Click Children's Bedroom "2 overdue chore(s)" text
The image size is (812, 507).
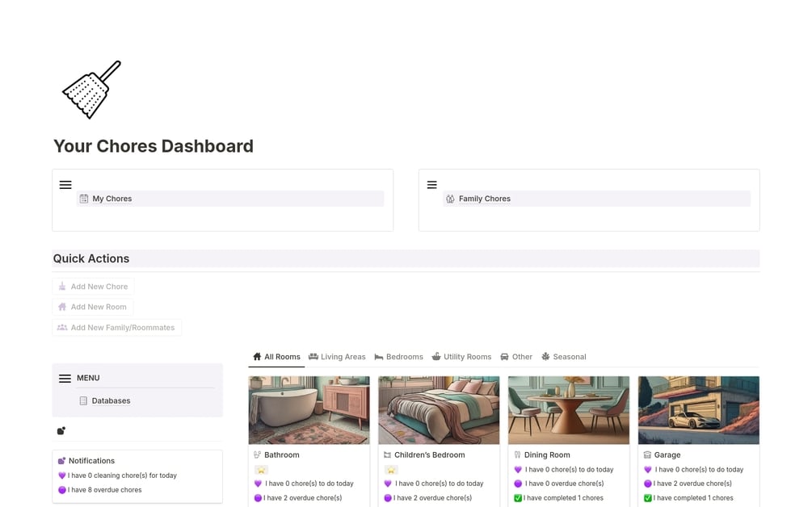click(x=432, y=498)
